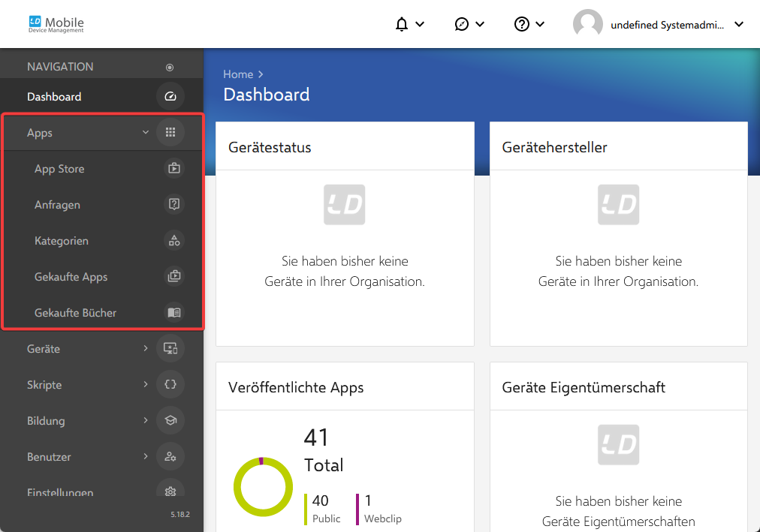Click the user avatar picture

tap(587, 24)
